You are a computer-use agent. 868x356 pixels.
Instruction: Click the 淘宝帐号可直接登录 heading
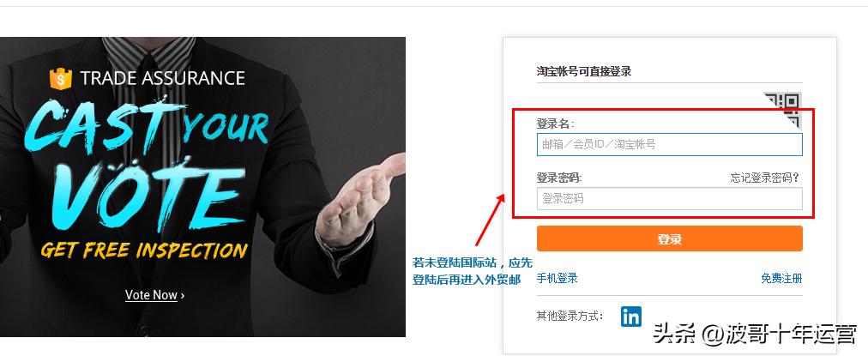[x=584, y=71]
